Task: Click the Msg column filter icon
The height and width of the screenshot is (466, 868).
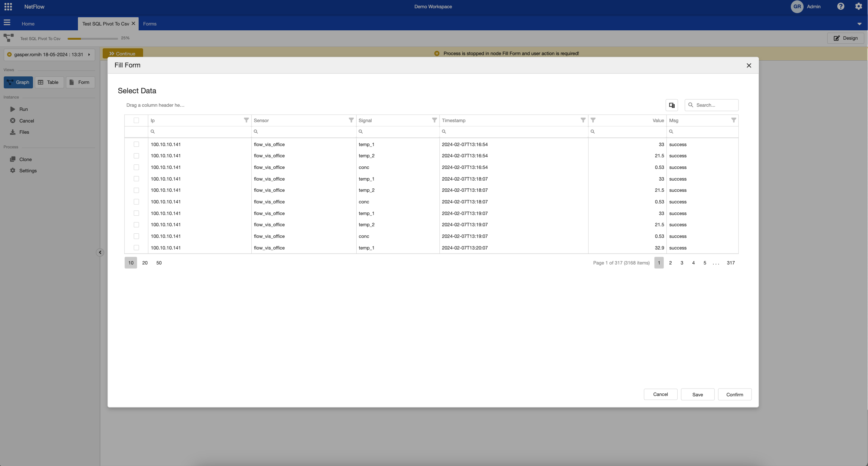Action: (x=734, y=120)
